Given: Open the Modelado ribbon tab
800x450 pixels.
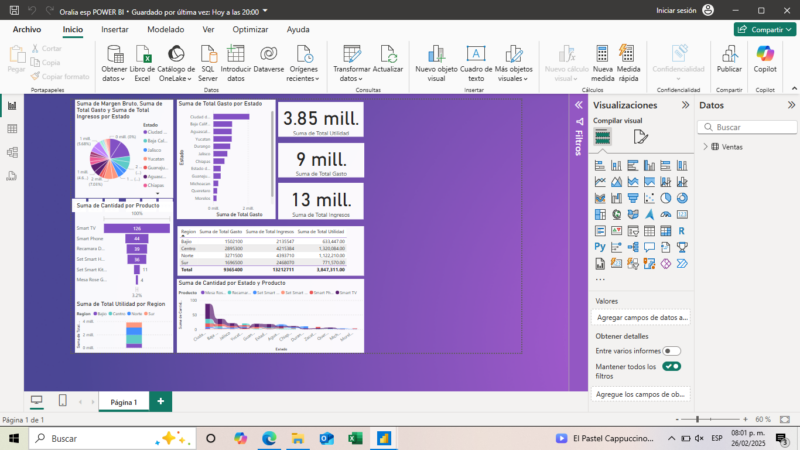Looking at the screenshot, I should pos(165,29).
